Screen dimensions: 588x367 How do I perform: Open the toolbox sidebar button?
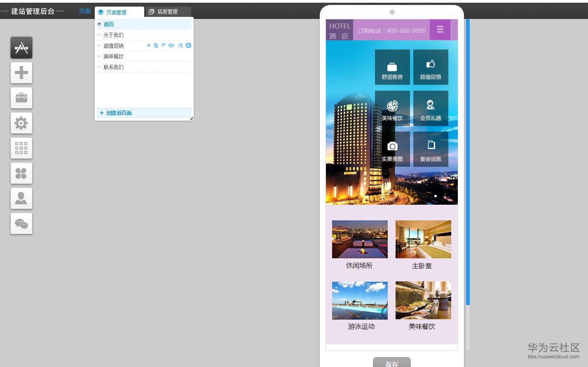[21, 98]
